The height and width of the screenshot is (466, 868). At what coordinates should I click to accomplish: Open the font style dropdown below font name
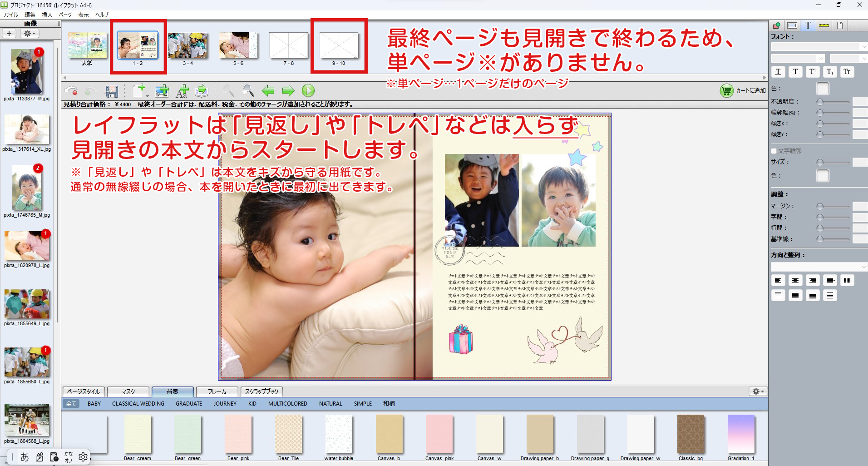[x=798, y=59]
